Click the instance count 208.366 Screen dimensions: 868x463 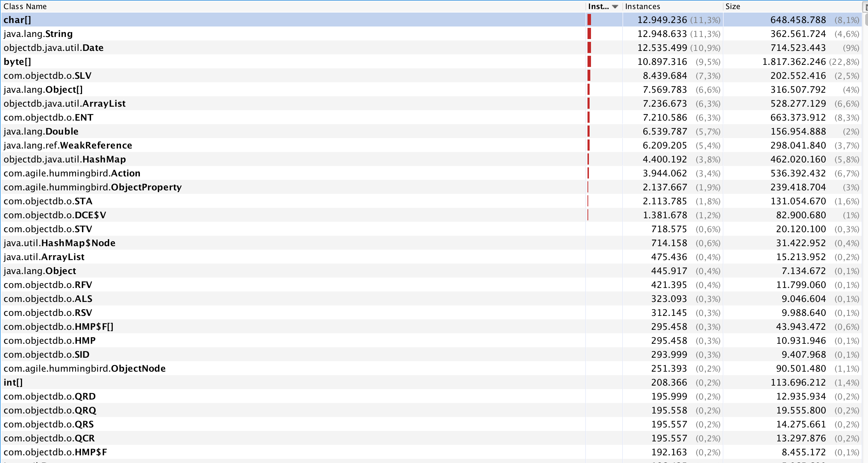coord(669,382)
